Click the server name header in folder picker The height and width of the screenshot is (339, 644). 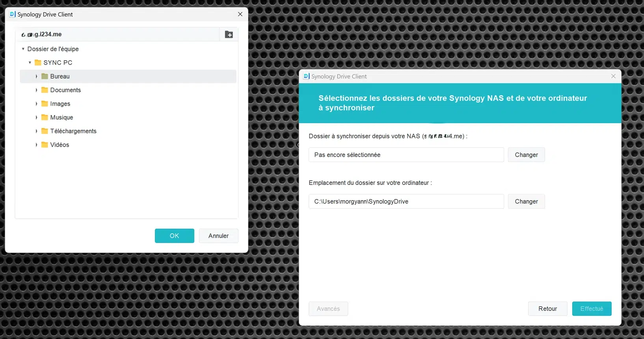coord(41,34)
